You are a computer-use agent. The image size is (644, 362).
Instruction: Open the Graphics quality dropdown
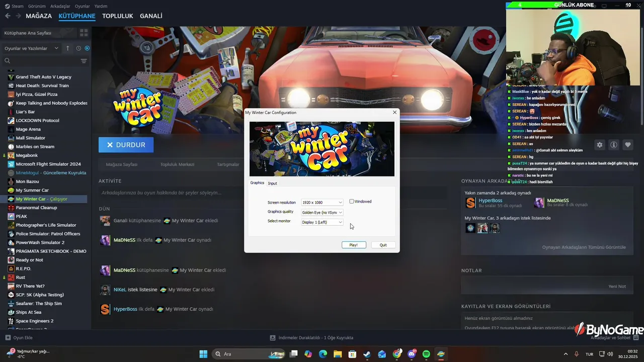click(x=322, y=212)
